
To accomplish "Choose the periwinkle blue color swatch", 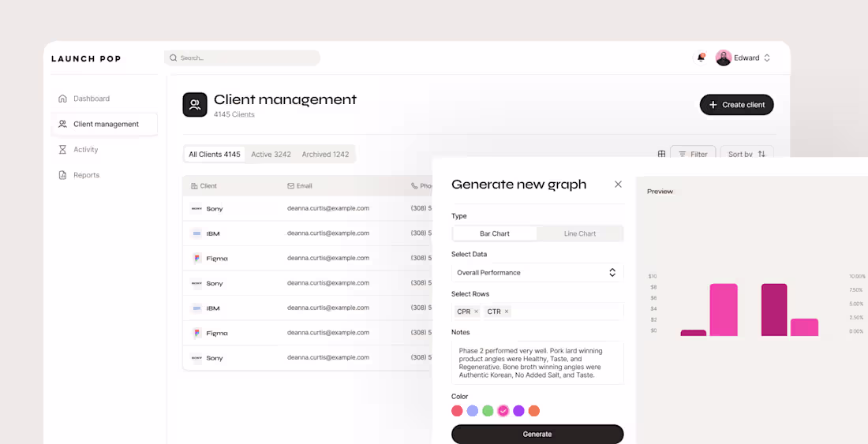I will tap(472, 411).
